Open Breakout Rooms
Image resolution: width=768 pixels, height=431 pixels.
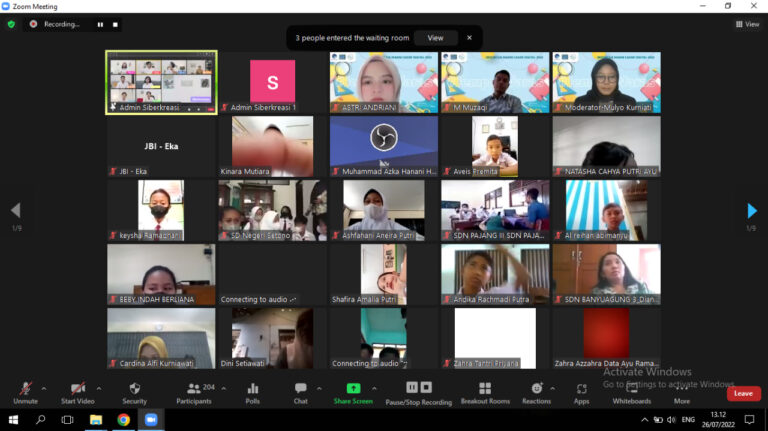485,393
